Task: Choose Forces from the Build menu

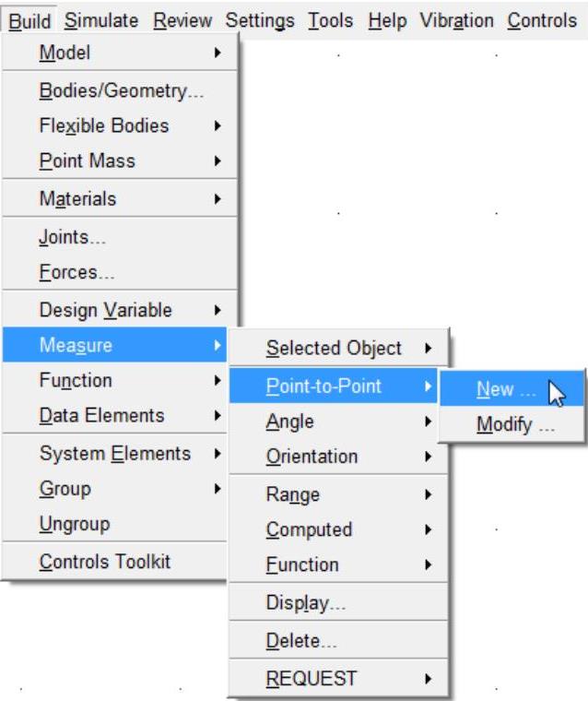Action: coord(76,273)
